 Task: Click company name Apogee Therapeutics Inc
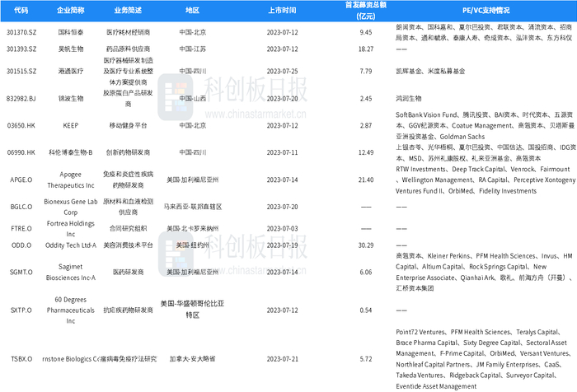71,180
